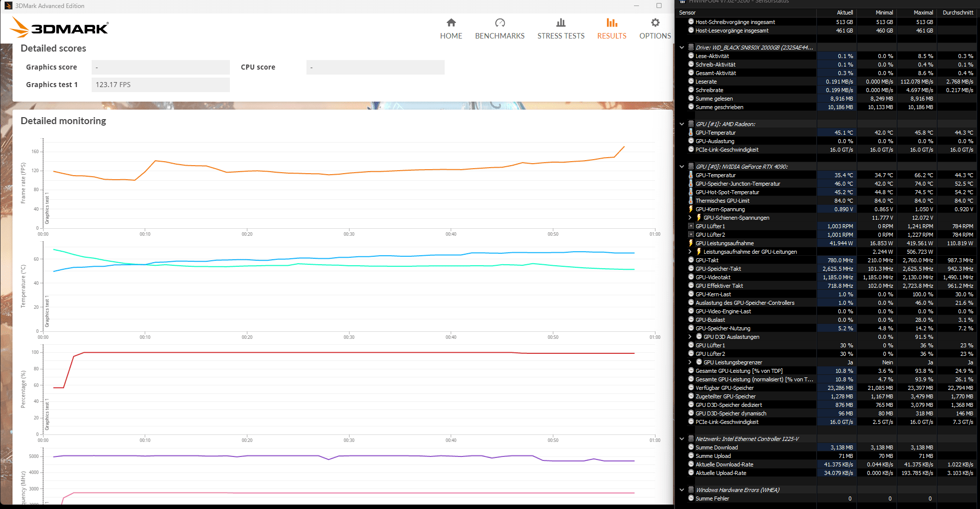This screenshot has height=509, width=980.
Task: Expand GPU D3D Auslastungen entries
Action: (x=690, y=337)
